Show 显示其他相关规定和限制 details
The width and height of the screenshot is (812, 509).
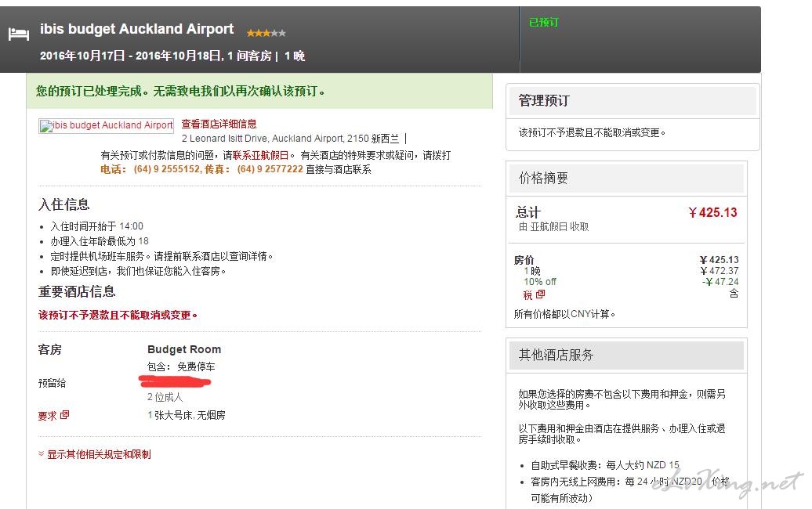[99, 454]
